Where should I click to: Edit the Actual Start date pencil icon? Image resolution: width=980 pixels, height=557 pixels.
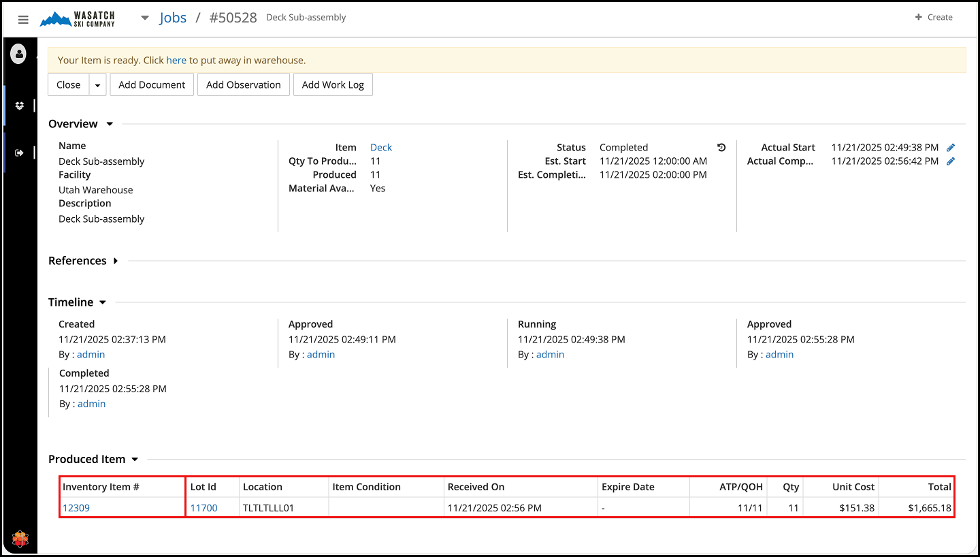(951, 147)
